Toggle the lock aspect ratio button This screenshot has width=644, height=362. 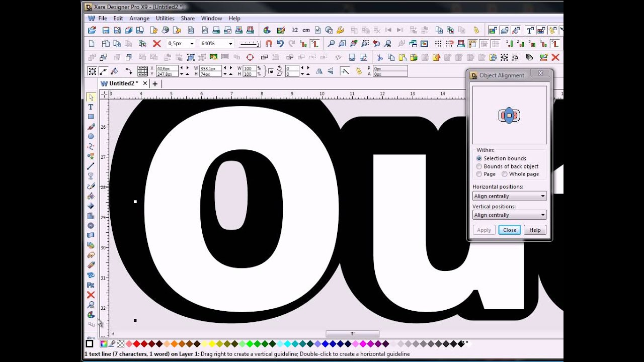click(x=271, y=71)
